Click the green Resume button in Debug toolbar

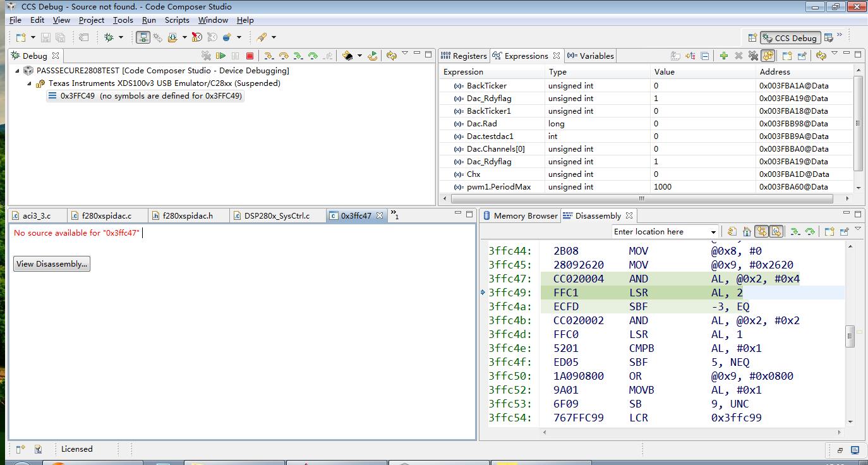pos(220,56)
